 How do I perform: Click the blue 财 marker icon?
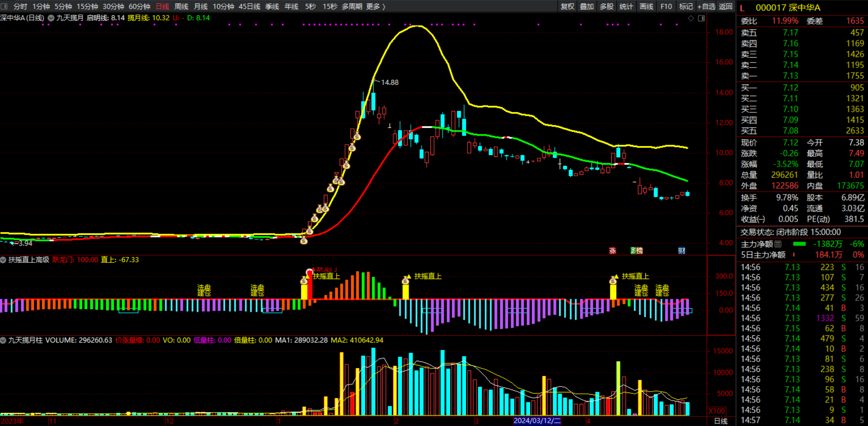click(682, 251)
